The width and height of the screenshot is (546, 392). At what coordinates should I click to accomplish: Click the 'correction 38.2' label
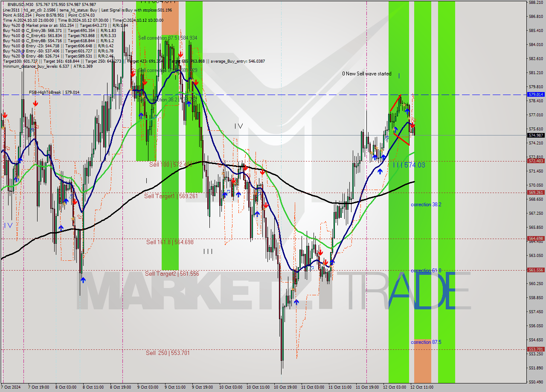(x=426, y=205)
